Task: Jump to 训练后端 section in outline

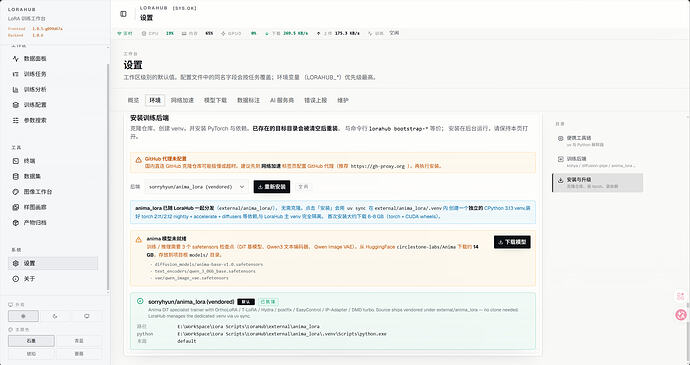Action: tap(597, 162)
